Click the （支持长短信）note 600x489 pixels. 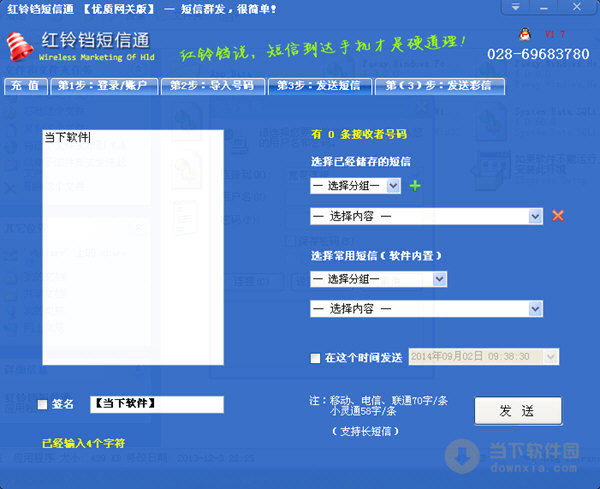coord(365,432)
